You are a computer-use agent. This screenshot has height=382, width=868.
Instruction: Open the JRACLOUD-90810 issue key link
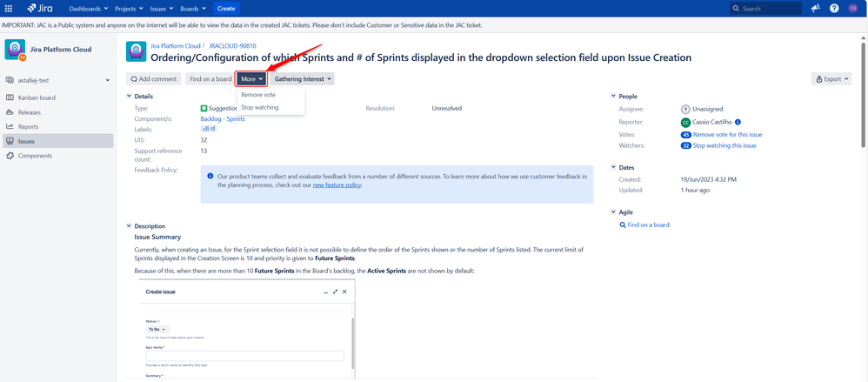coord(232,46)
